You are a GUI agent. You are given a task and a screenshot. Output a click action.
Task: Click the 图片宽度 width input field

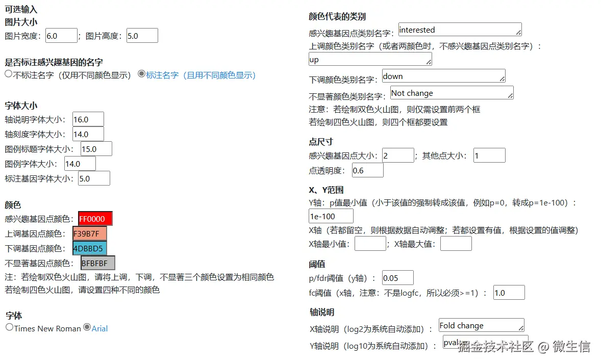61,35
